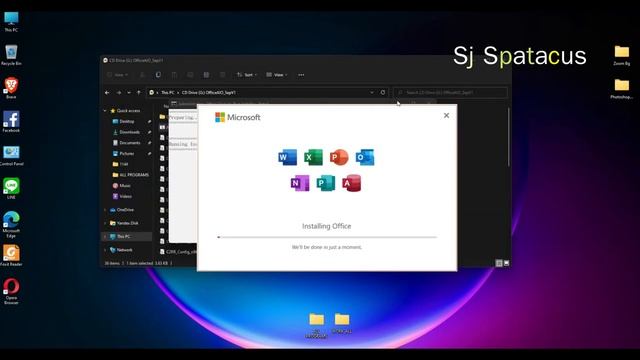Click the Publisher icon in the installer
Screen dimensions: 640x360
pyautogui.click(x=326, y=183)
